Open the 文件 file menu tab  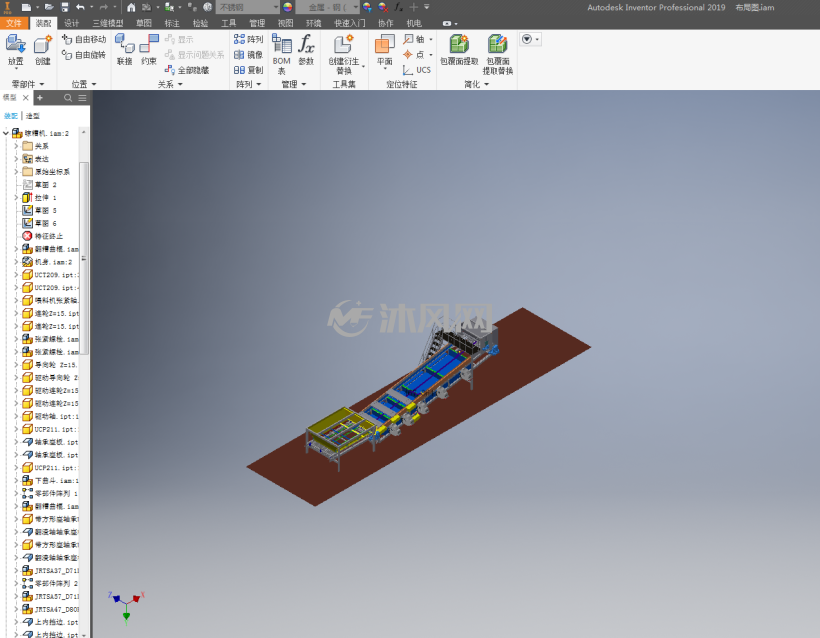point(14,23)
